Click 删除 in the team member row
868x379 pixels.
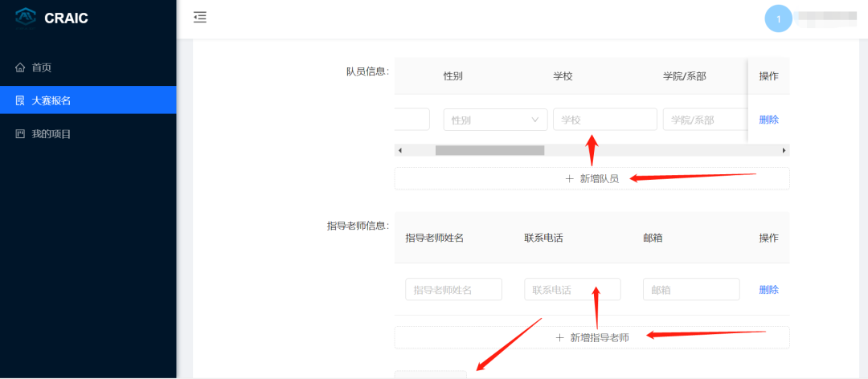click(768, 120)
